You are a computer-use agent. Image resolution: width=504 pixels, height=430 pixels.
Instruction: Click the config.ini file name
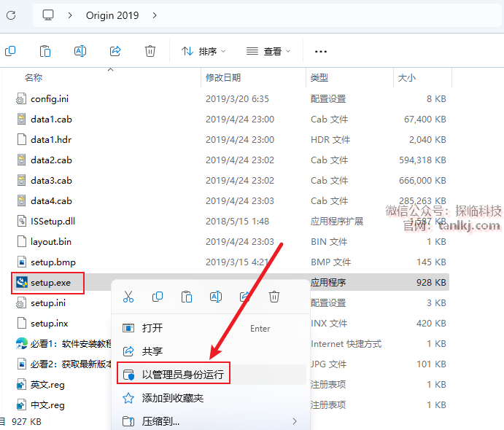(50, 99)
